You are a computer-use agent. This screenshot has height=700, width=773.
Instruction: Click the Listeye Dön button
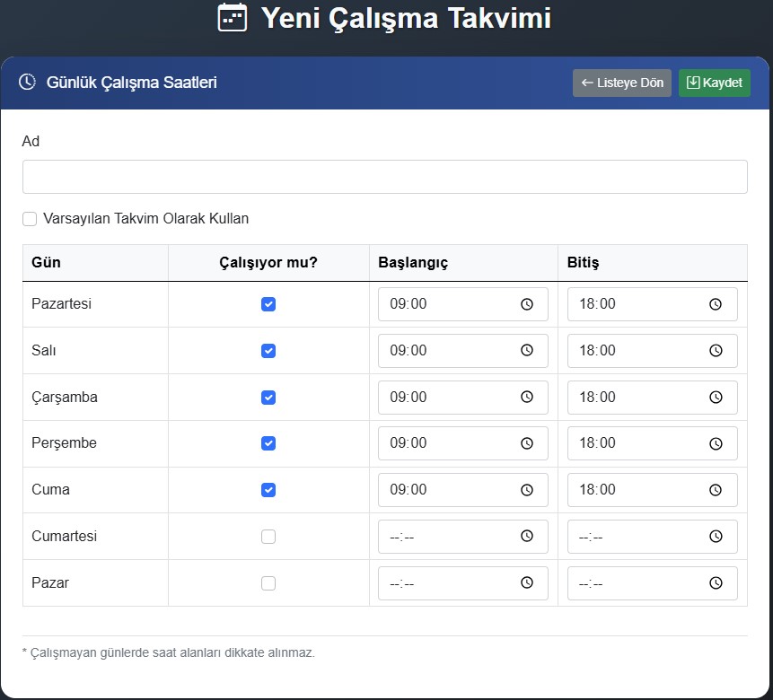pos(621,83)
